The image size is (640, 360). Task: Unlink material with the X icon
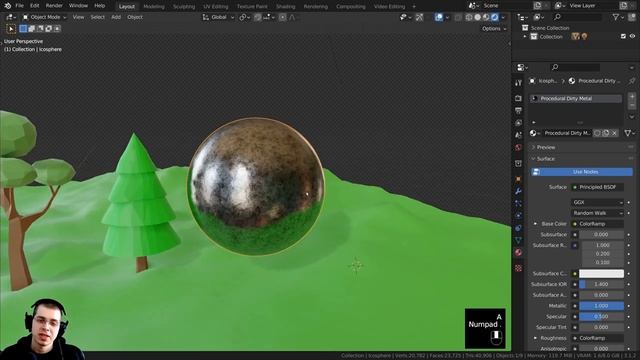point(614,133)
